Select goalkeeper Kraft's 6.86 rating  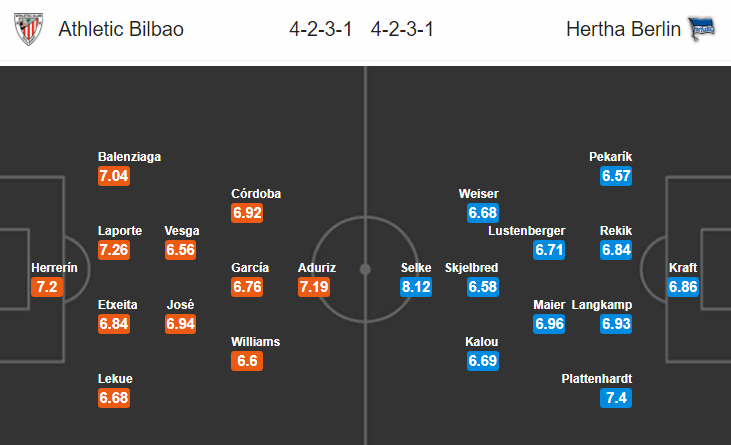(683, 287)
